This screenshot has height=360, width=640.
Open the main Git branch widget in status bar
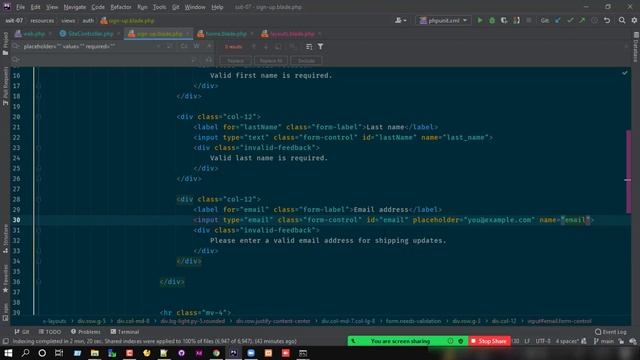tap(604, 341)
